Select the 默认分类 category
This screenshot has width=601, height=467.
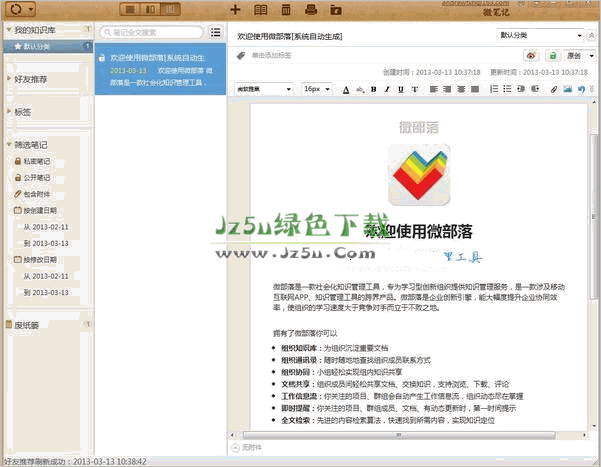coord(48,46)
